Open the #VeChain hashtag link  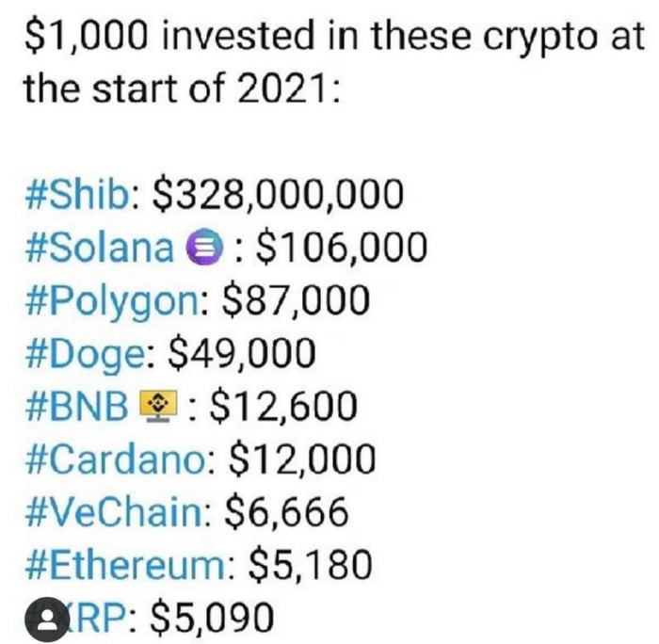tap(114, 512)
